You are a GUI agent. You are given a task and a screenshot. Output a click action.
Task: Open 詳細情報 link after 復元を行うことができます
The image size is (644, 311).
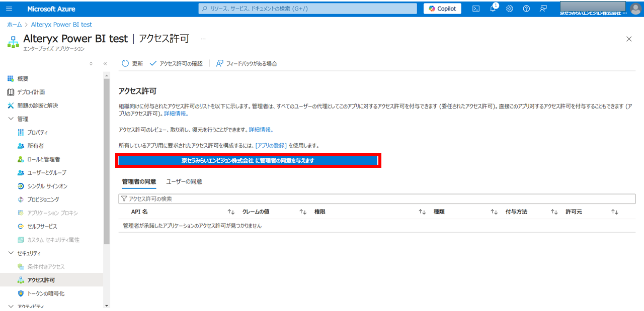[x=261, y=130]
